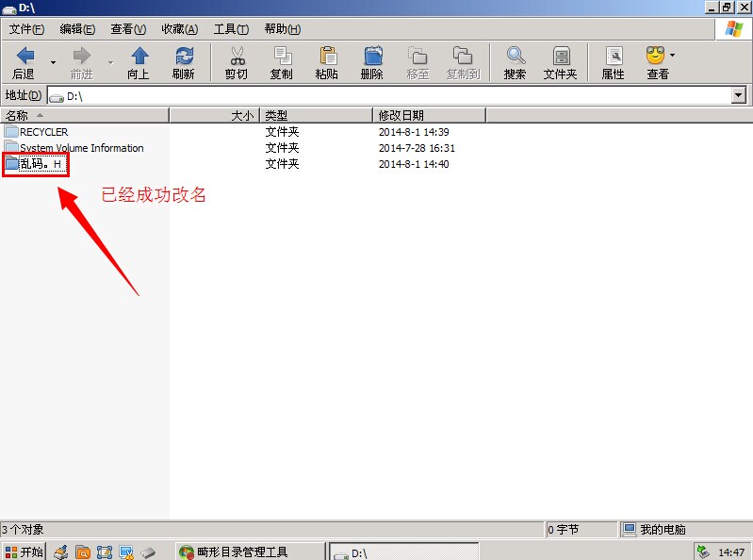Image resolution: width=753 pixels, height=560 pixels.
Task: Open the 文件(F) menu
Action: [x=26, y=29]
